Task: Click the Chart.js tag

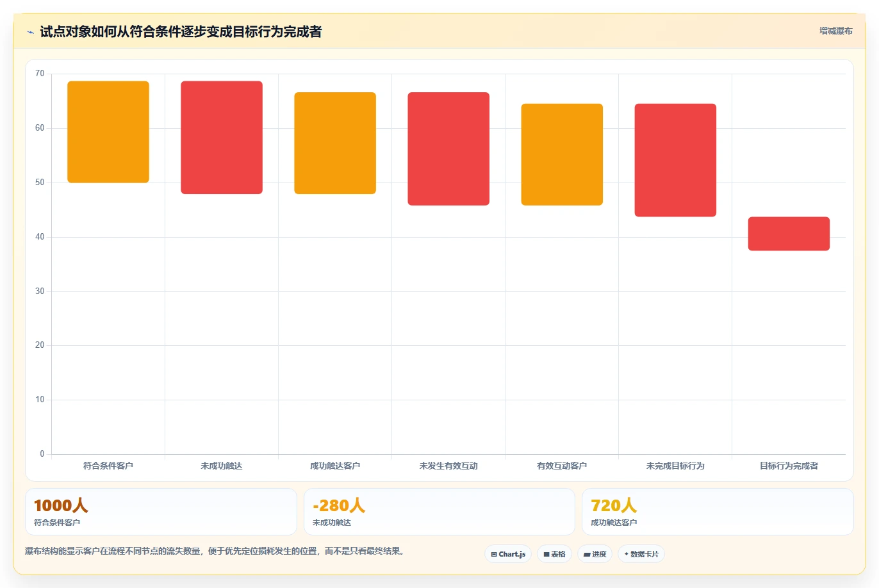Action: coord(508,554)
